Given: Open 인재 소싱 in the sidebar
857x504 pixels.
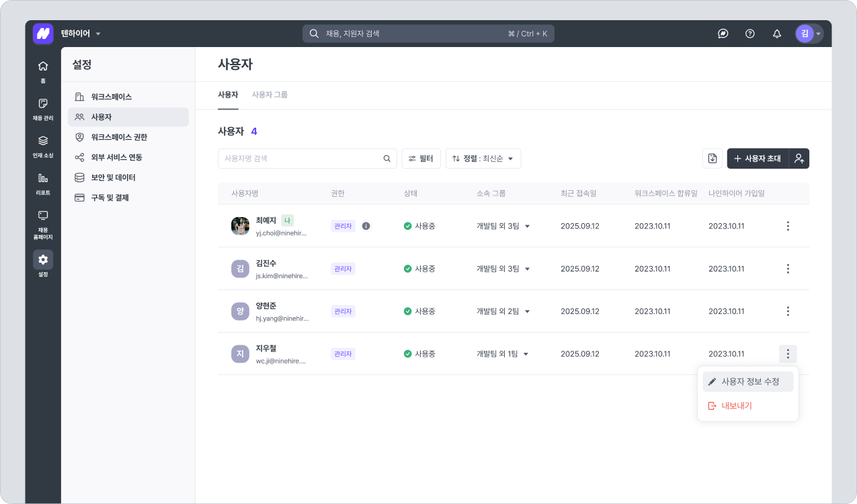Looking at the screenshot, I should tap(43, 146).
